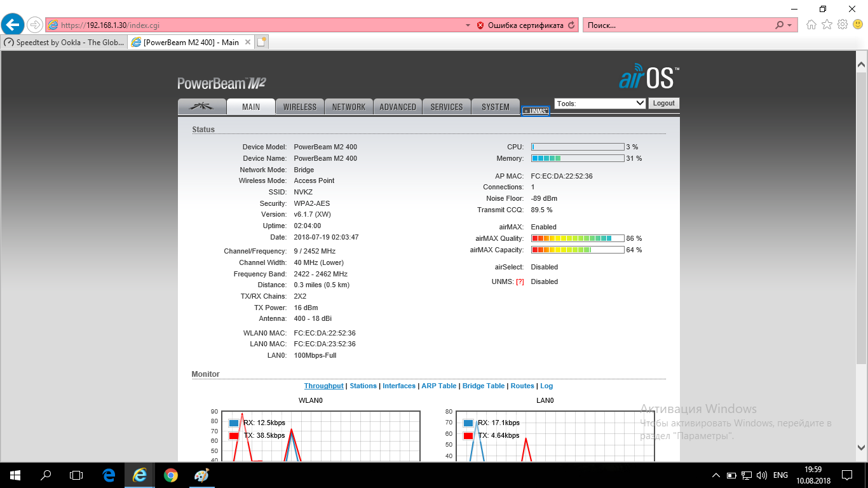Click the smiley feedback icon
Viewport: 868px width, 488px height.
pyautogui.click(x=858, y=25)
